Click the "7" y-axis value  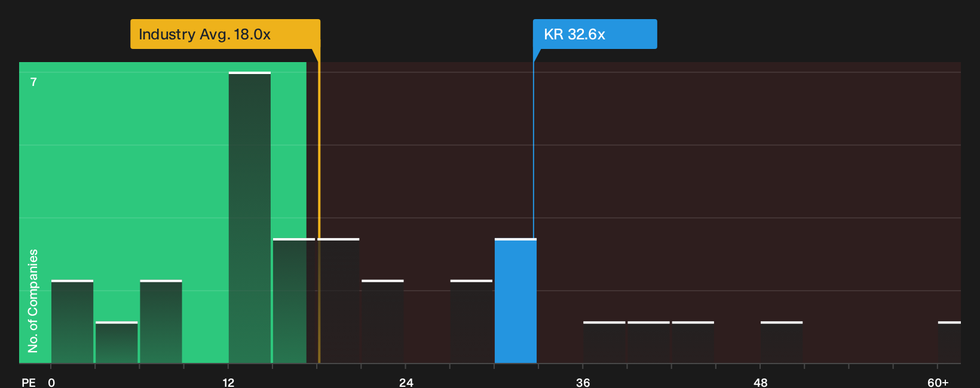tap(33, 82)
